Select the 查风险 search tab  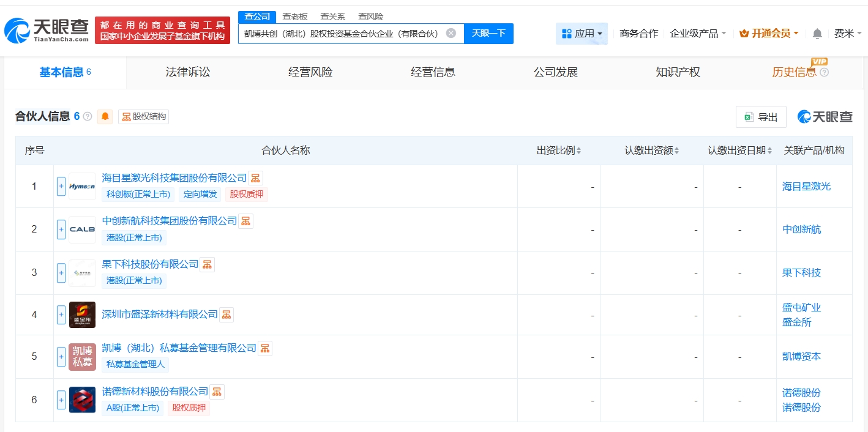click(371, 17)
